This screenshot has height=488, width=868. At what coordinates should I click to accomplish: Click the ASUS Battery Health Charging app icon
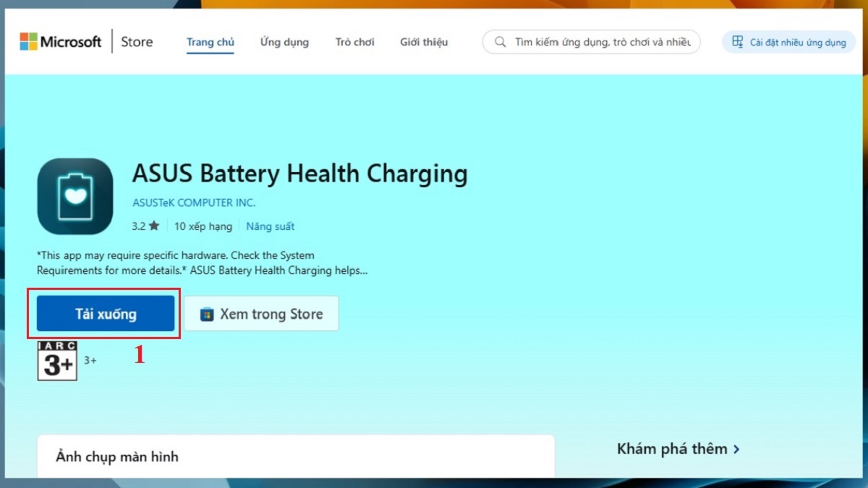[x=75, y=195]
